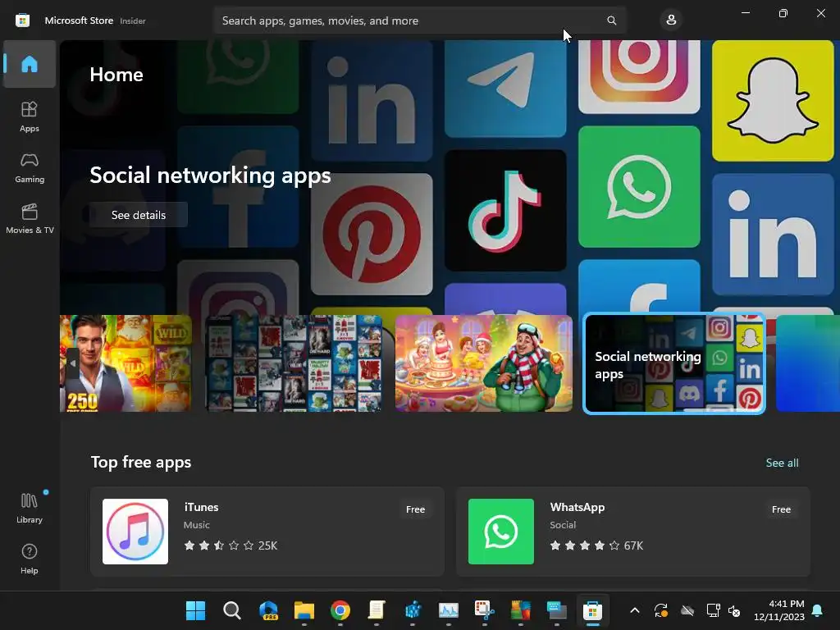Open Movies & TV section
The image size is (840, 630).
(30, 218)
